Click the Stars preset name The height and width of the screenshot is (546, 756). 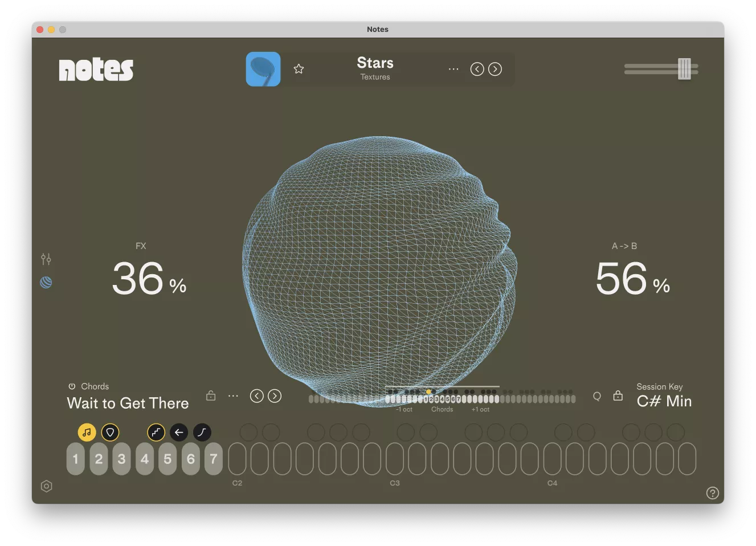point(375,63)
